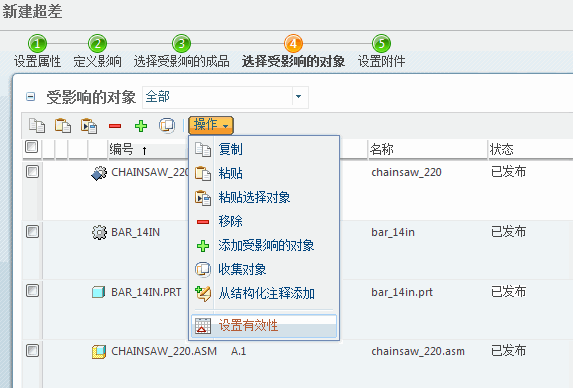573x388 pixels.
Task: Click 已发布 status in the bar_14in.prt row
Action: 508,292
